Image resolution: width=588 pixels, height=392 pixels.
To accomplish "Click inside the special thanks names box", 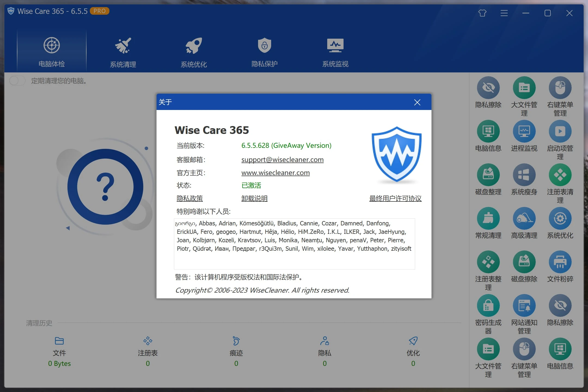I will [x=294, y=244].
